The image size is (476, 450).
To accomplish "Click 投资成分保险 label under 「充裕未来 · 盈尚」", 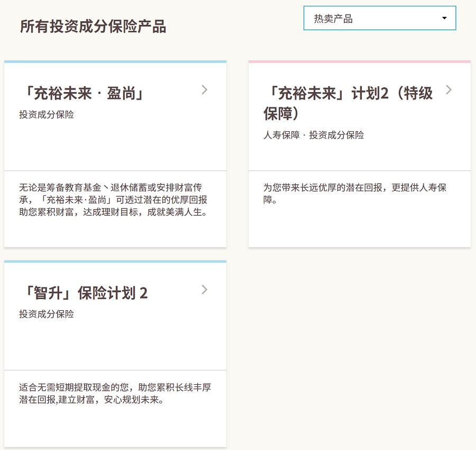I will 47,115.
